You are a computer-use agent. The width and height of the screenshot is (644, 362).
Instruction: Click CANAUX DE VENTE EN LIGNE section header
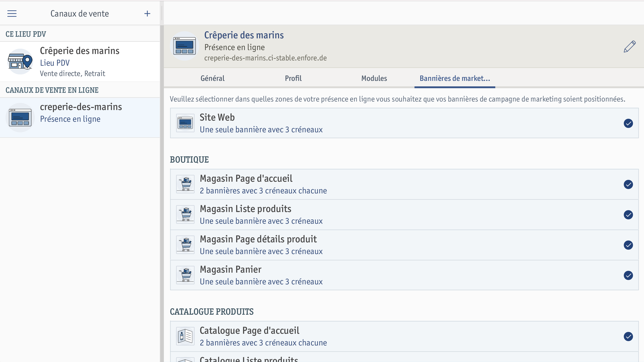[52, 90]
